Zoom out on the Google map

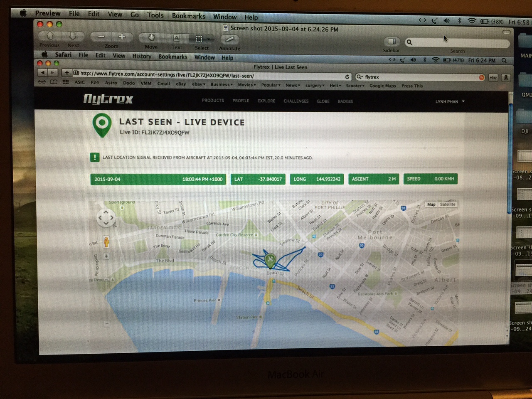click(107, 323)
